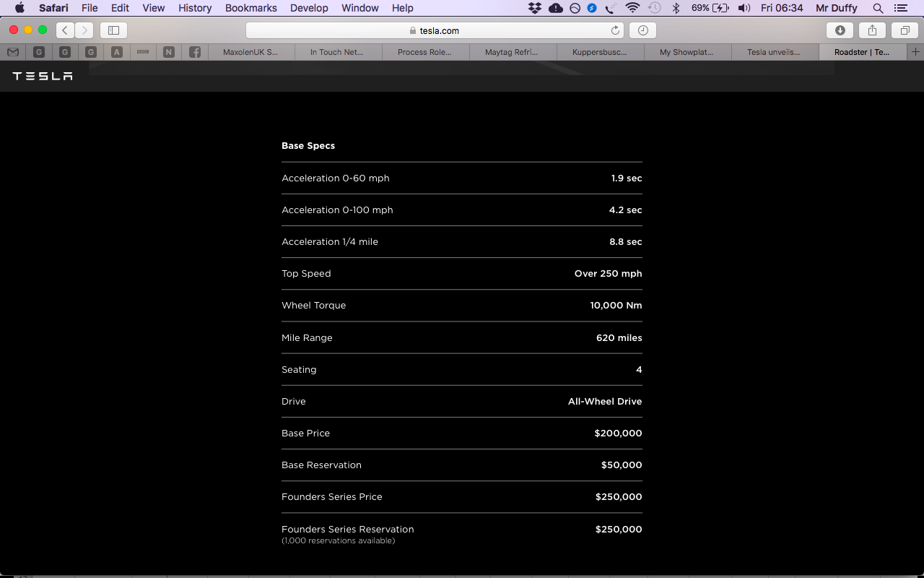Open the pinned mail envelope tab

point(13,52)
